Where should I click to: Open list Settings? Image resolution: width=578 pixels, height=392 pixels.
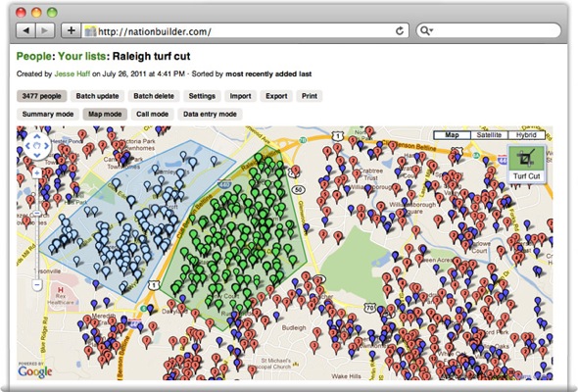point(202,96)
